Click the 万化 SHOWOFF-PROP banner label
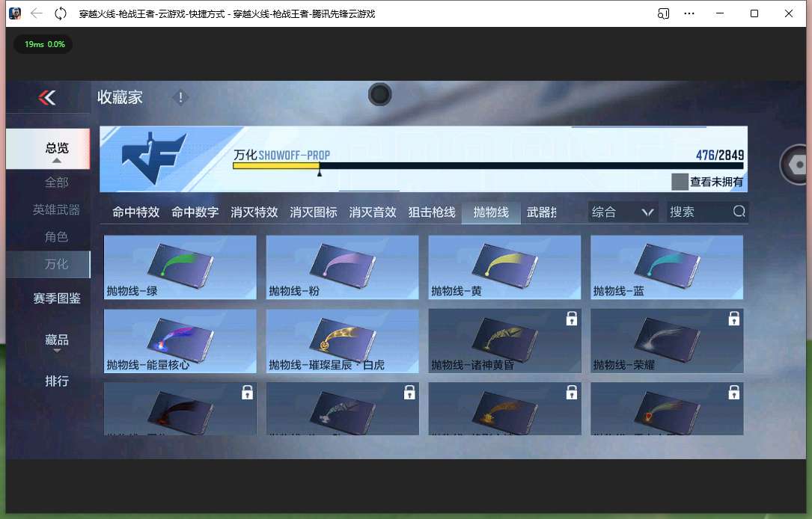 (281, 155)
